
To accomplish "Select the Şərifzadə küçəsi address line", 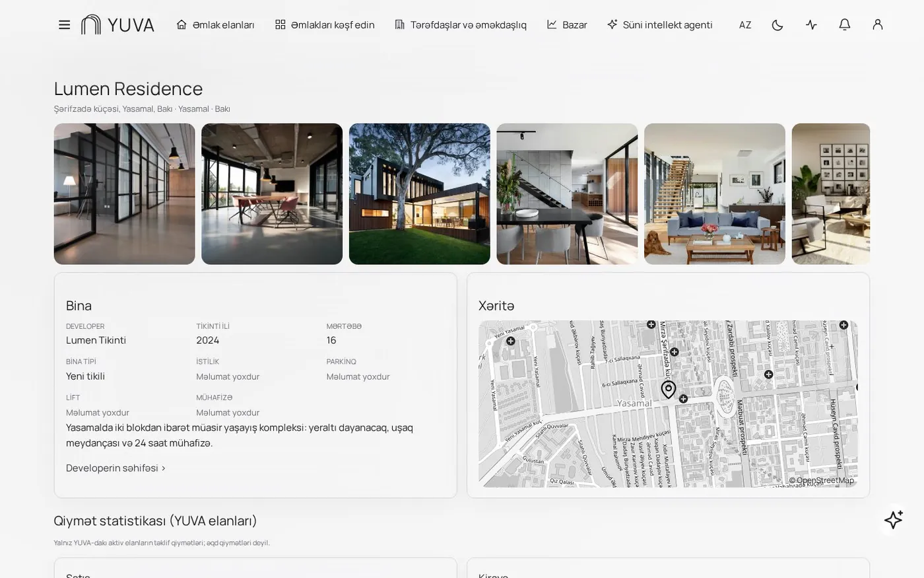I will coord(142,109).
